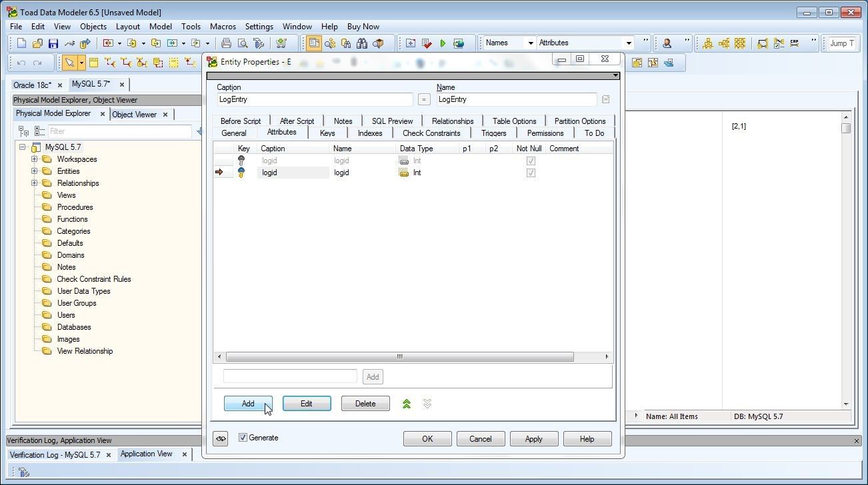Expand the toolbar overflow chevrons beside Attributes dropdown
The width and height of the screenshot is (868, 485).
coord(645,41)
